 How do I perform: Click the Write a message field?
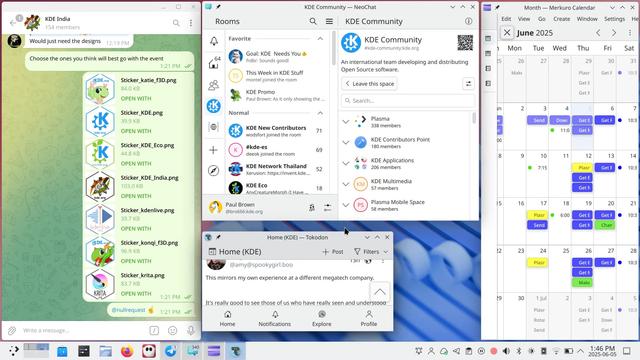(84, 330)
